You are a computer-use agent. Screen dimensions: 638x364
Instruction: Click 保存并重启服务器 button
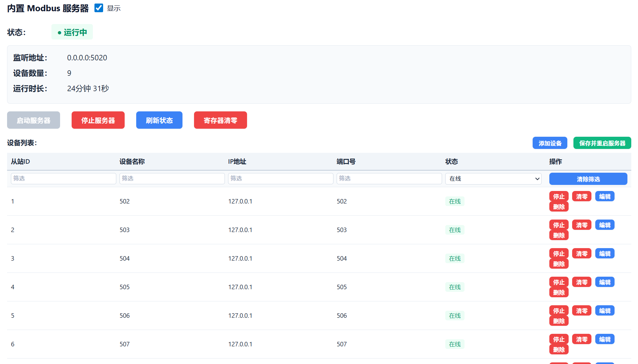point(602,143)
